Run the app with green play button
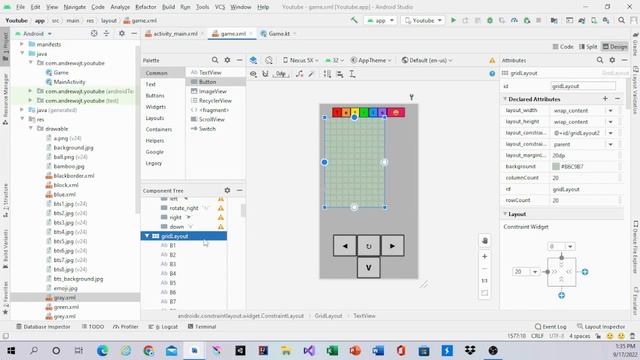Viewport: 640px width, 360px height. 453,20
